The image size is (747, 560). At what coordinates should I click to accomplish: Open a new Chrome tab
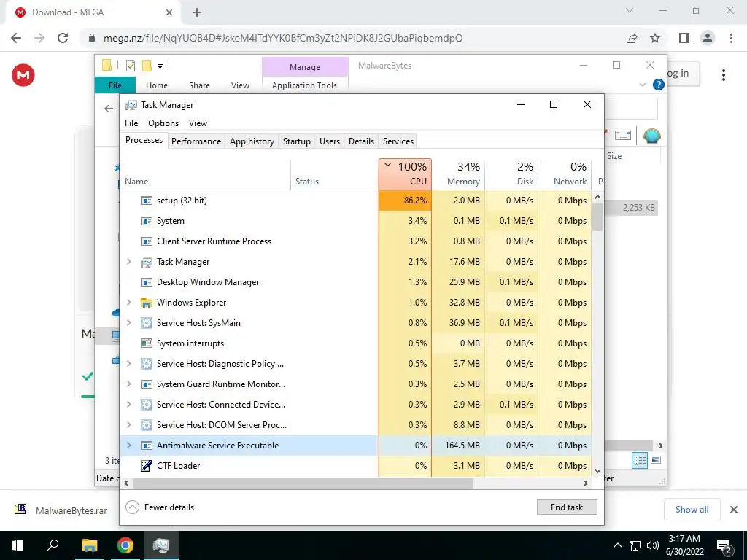point(197,12)
